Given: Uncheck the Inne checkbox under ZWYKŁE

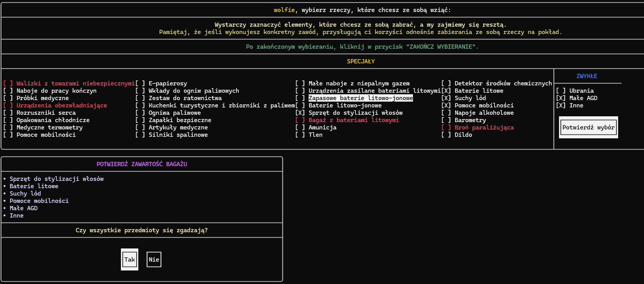Looking at the screenshot, I should tap(561, 105).
